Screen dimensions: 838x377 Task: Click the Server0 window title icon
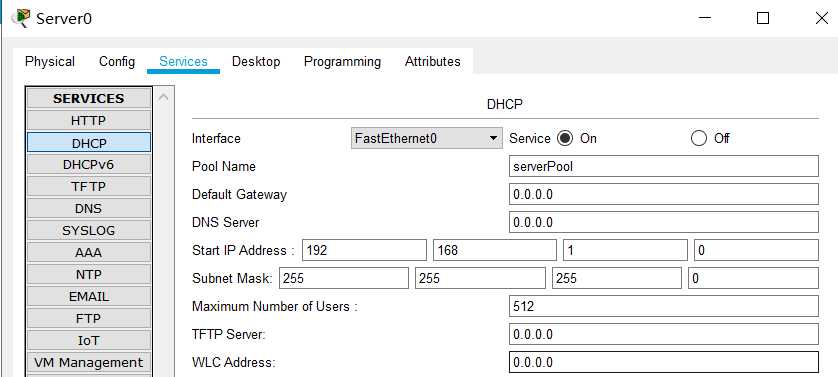point(21,18)
